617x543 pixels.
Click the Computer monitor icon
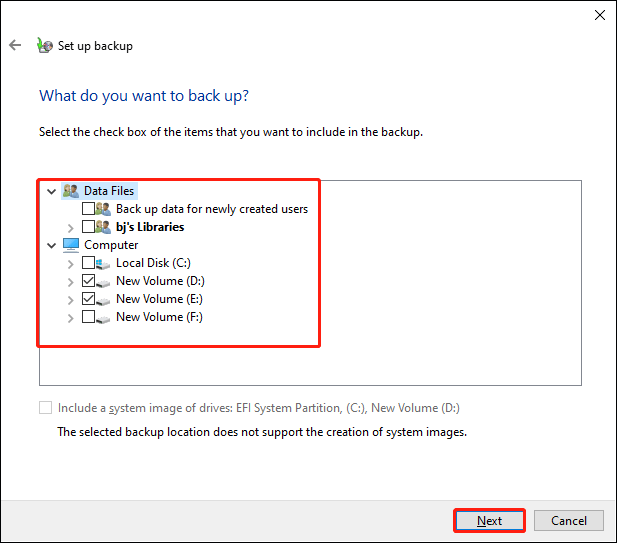pos(71,245)
